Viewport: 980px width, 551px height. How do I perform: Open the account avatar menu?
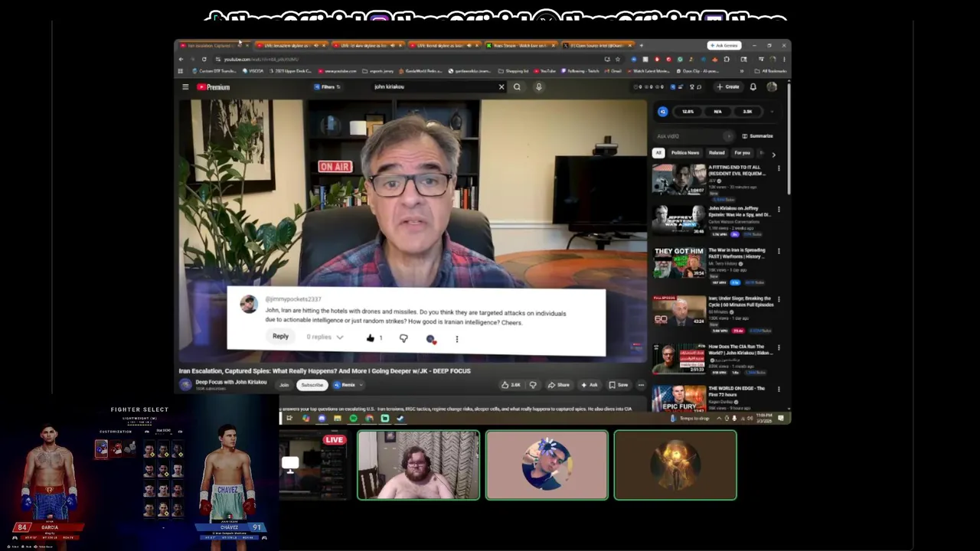772,87
